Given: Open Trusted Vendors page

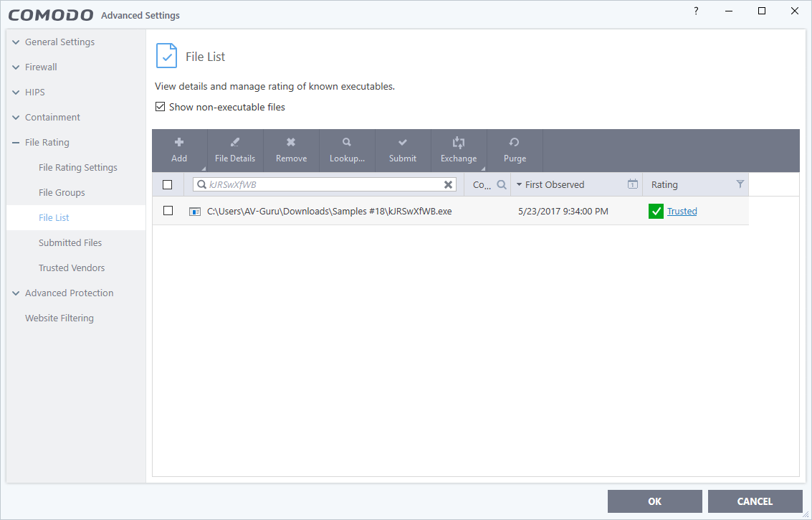Looking at the screenshot, I should click(x=72, y=268).
